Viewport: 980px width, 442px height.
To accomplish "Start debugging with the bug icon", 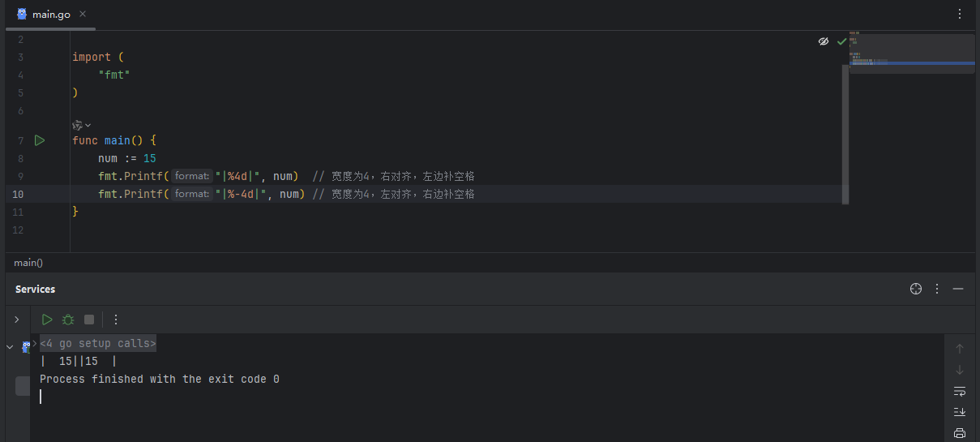I will (x=68, y=320).
